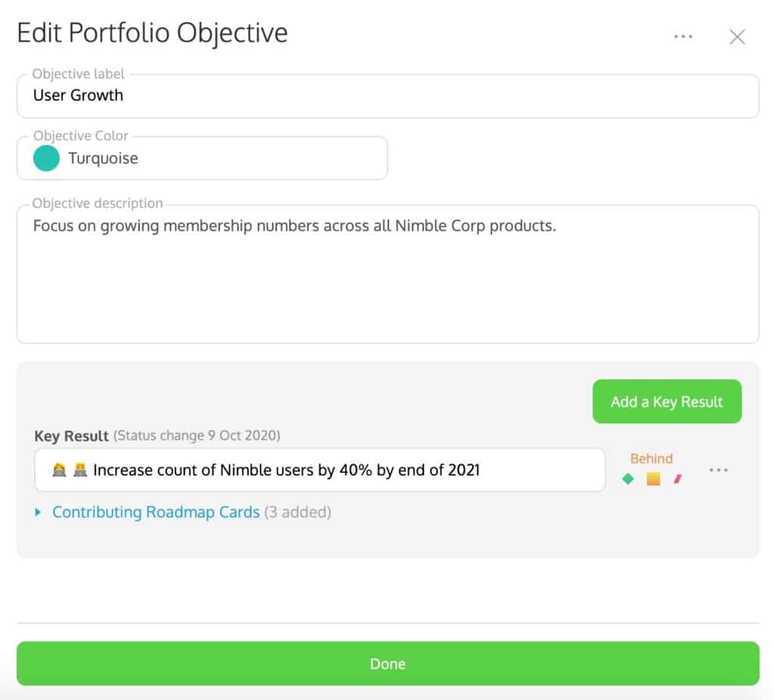774x700 pixels.
Task: Open the Objective Color selector
Action: tap(200, 159)
